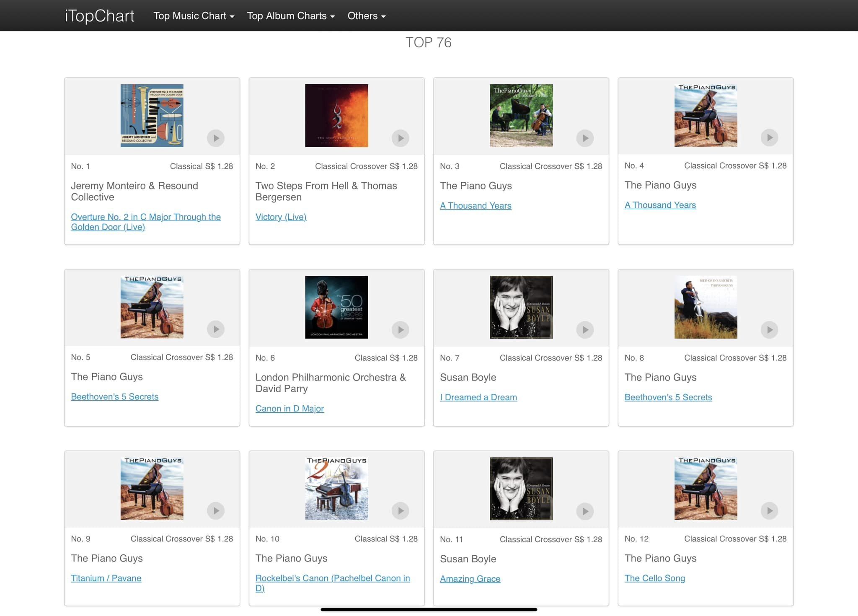Click artist London Philharmonic Orchestra & David Parry
Image resolution: width=858 pixels, height=616 pixels.
331,383
